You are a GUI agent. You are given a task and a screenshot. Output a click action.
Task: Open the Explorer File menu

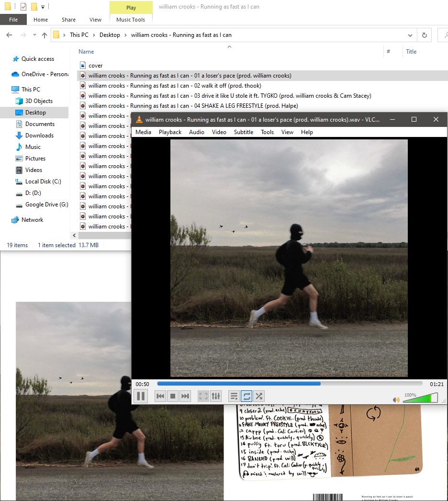coord(13,20)
